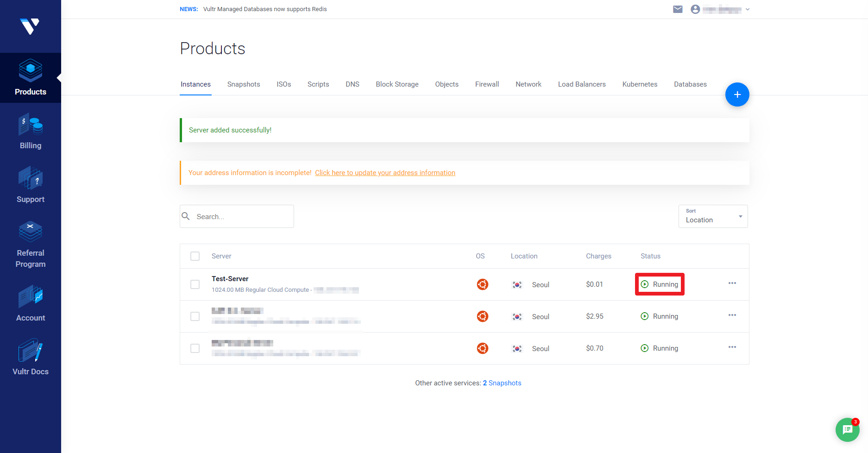Click the Korea flag in Test-Server row
The height and width of the screenshot is (453, 868).
tap(517, 285)
